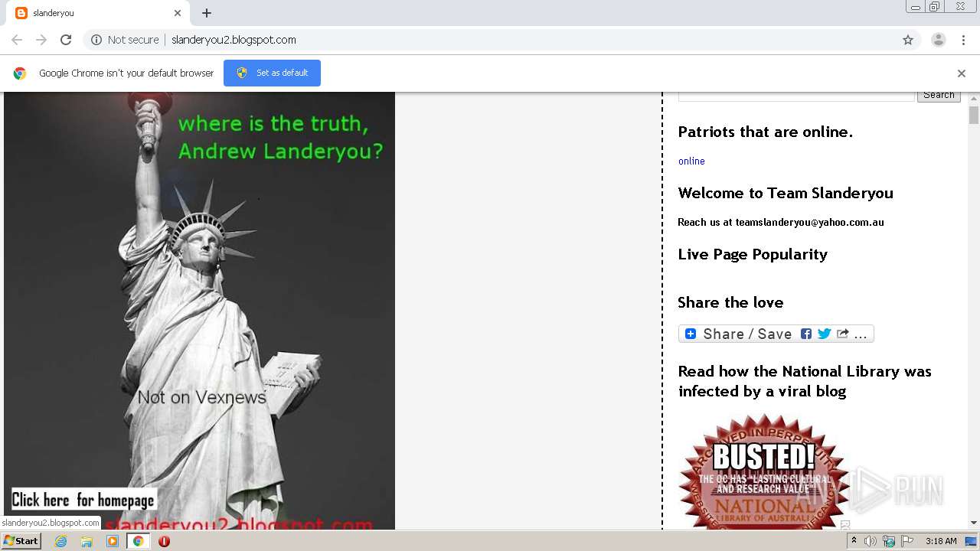Click the 3:18 AM taskbar clock
The height and width of the screenshot is (551, 980).
(x=941, y=541)
